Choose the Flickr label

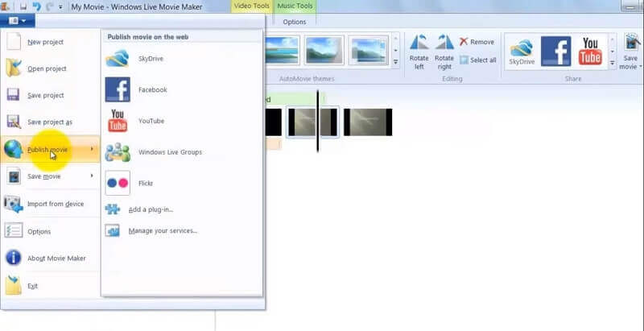pos(146,183)
